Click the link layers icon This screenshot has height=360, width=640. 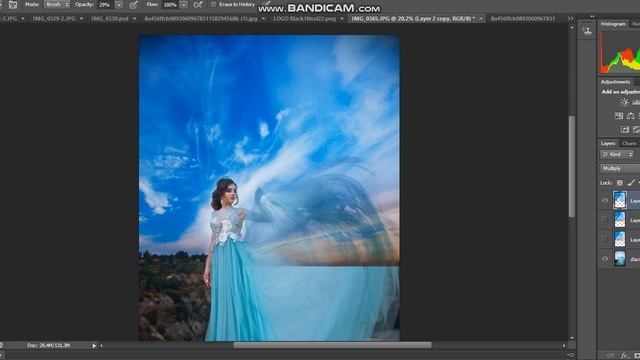pos(611,356)
